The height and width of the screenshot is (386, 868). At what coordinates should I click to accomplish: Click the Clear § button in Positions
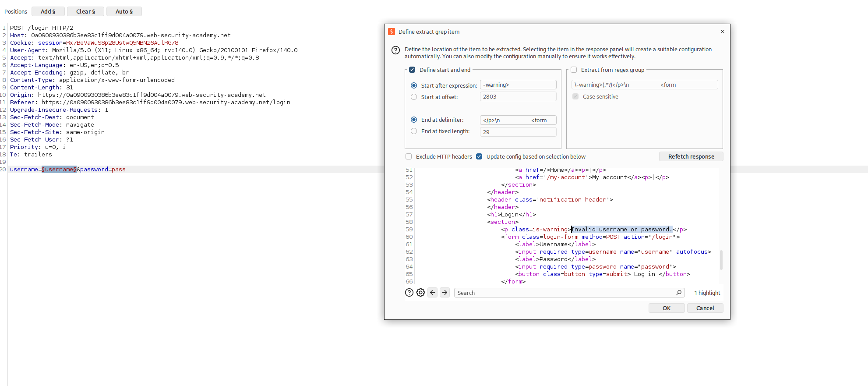[x=85, y=11]
